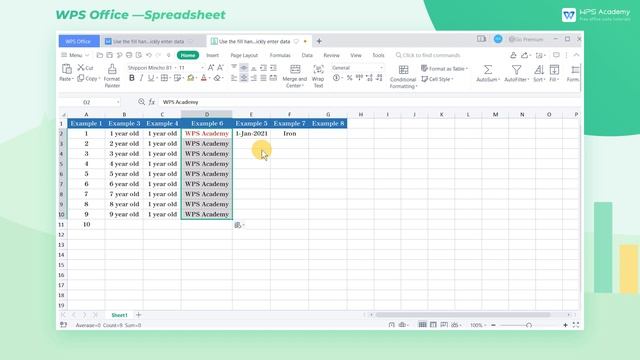Click the fx insert function icon
The width and height of the screenshot is (640, 360).
click(x=152, y=102)
